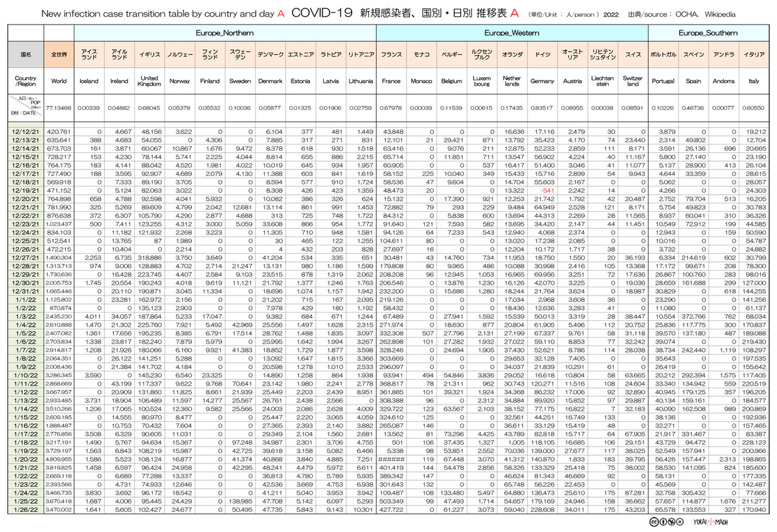The image size is (777, 532).
Task: Click the 国名 header cell
Action: [x=25, y=55]
